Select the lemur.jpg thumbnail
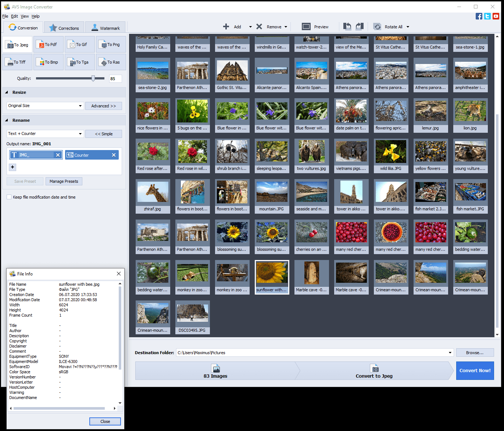Viewport: 504px width, 431px height. (x=430, y=115)
